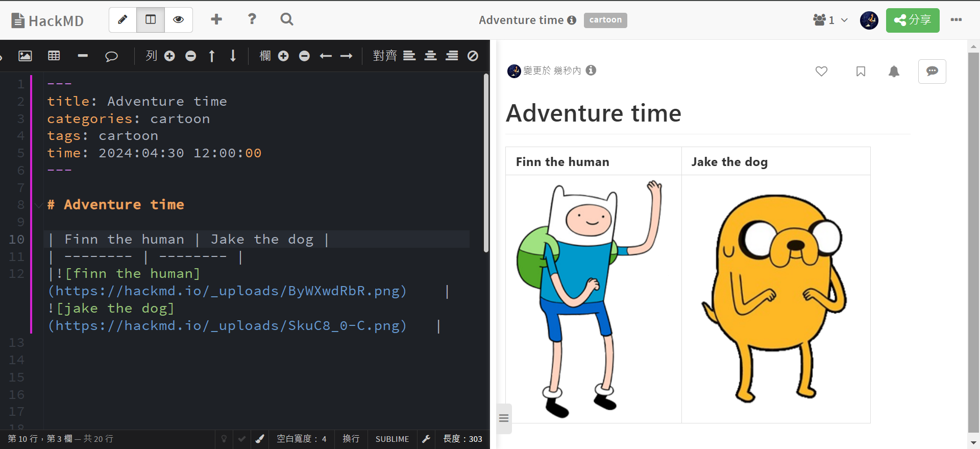This screenshot has height=449, width=980.
Task: Bookmark the note
Action: (861, 72)
